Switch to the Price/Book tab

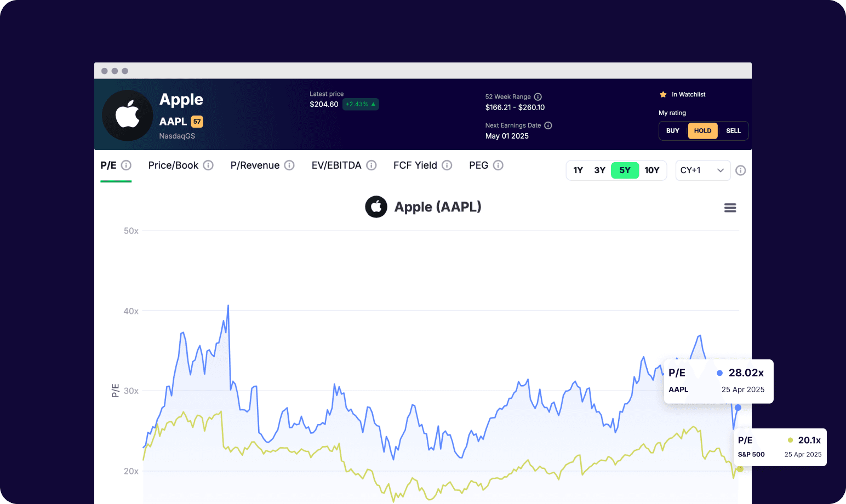click(x=173, y=165)
